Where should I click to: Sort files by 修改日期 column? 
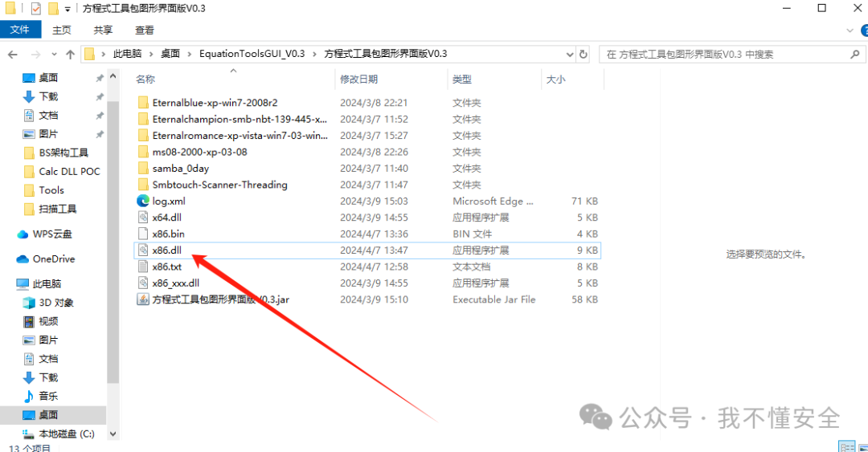click(358, 79)
